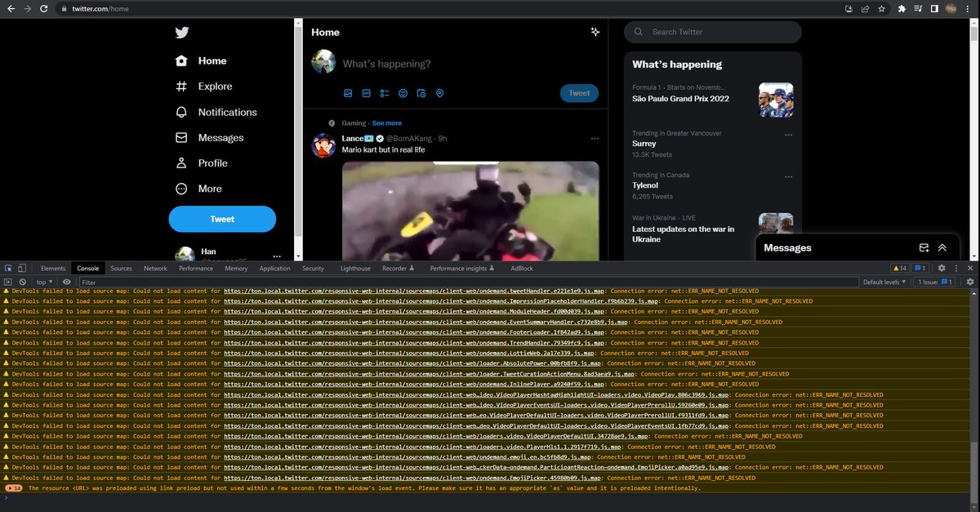Viewport: 980px width, 512px height.
Task: Open Profile in Twitter sidebar
Action: 201,163
